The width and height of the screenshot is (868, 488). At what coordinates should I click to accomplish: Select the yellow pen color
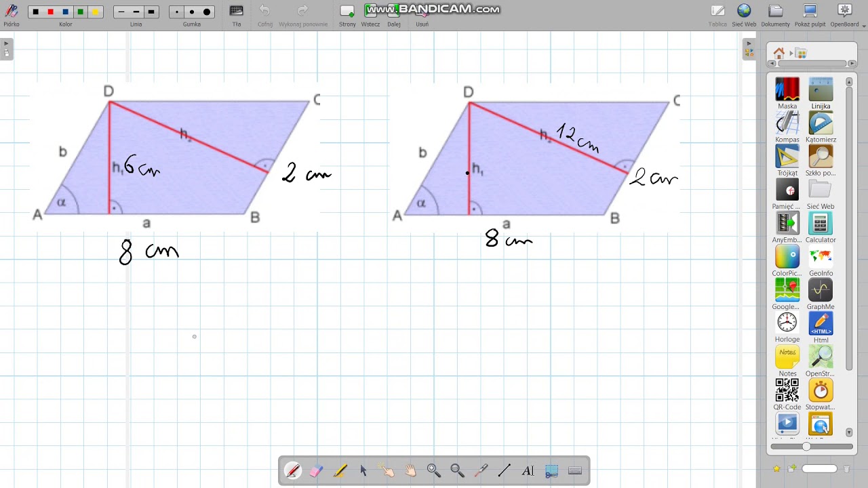[95, 12]
